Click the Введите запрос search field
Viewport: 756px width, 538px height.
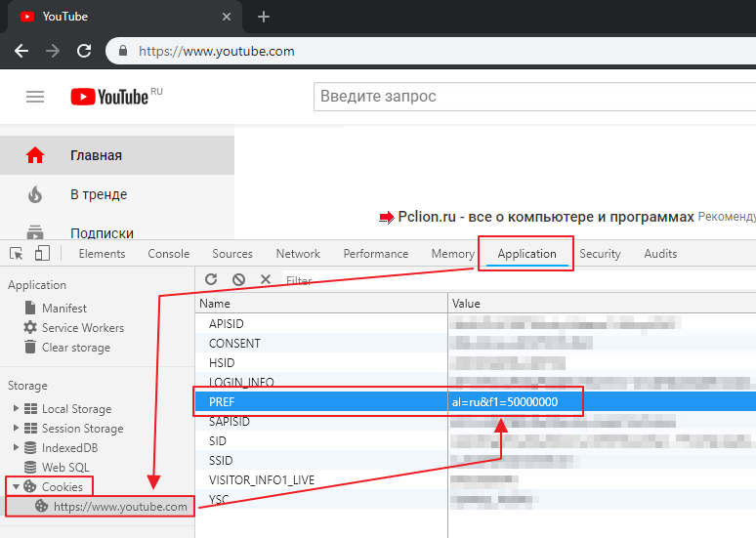pyautogui.click(x=534, y=97)
